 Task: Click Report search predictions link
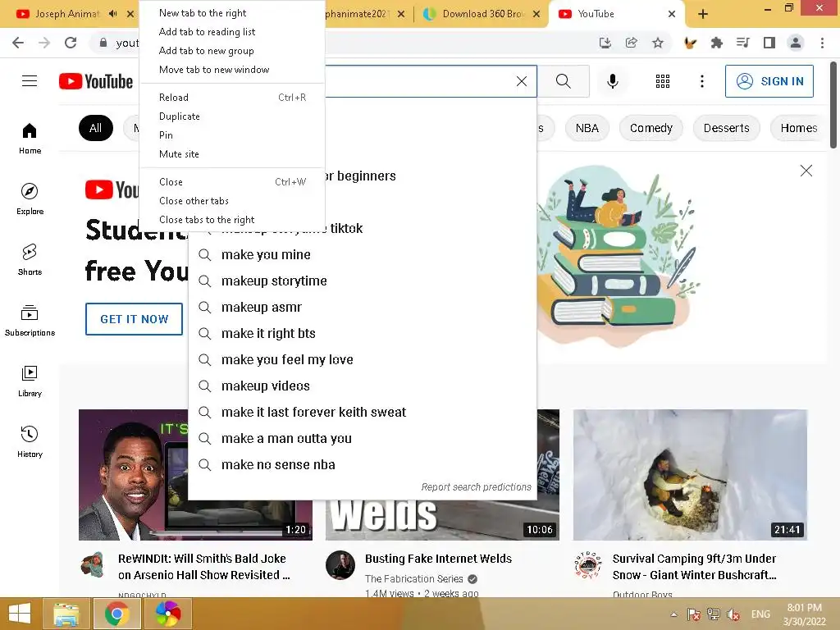476,487
